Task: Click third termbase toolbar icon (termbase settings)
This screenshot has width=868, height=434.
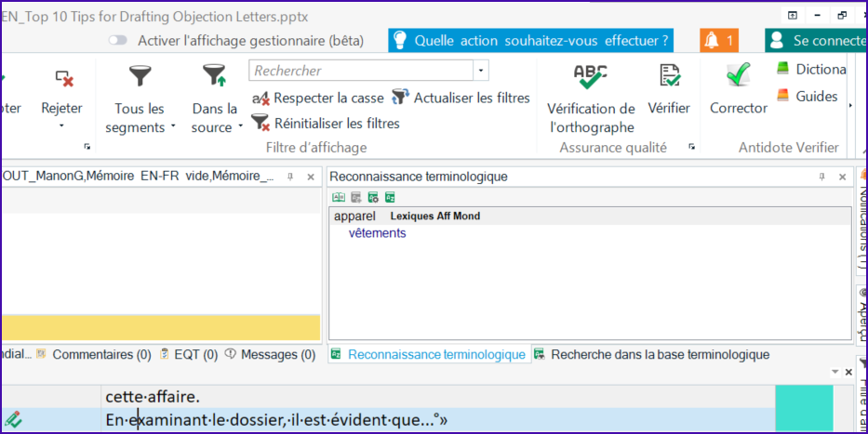Action: 372,197
